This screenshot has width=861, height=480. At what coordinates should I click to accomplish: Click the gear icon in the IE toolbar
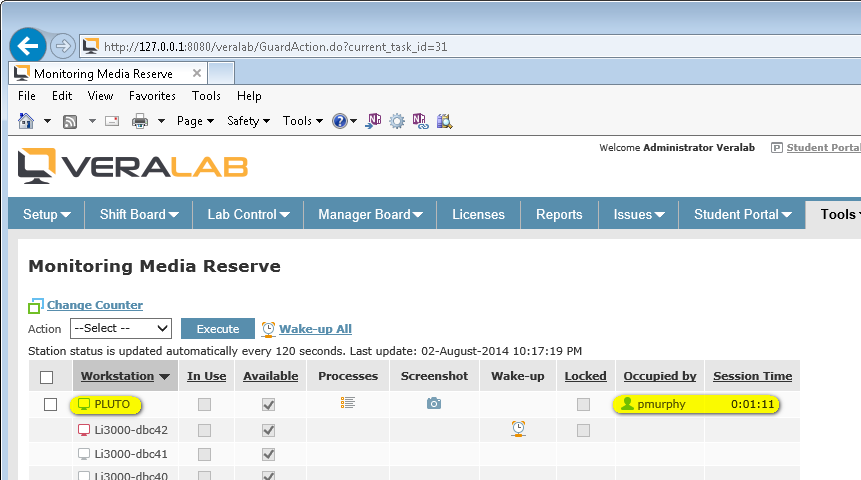coord(396,121)
